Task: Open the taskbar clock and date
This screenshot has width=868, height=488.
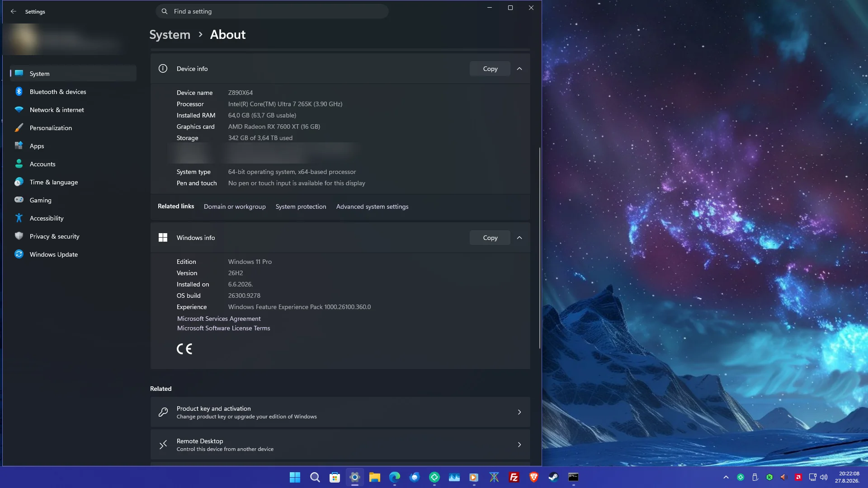Action: [847, 477]
